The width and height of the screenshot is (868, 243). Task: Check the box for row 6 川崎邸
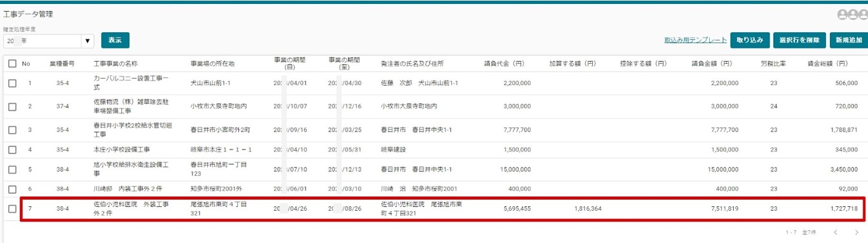coord(12,189)
